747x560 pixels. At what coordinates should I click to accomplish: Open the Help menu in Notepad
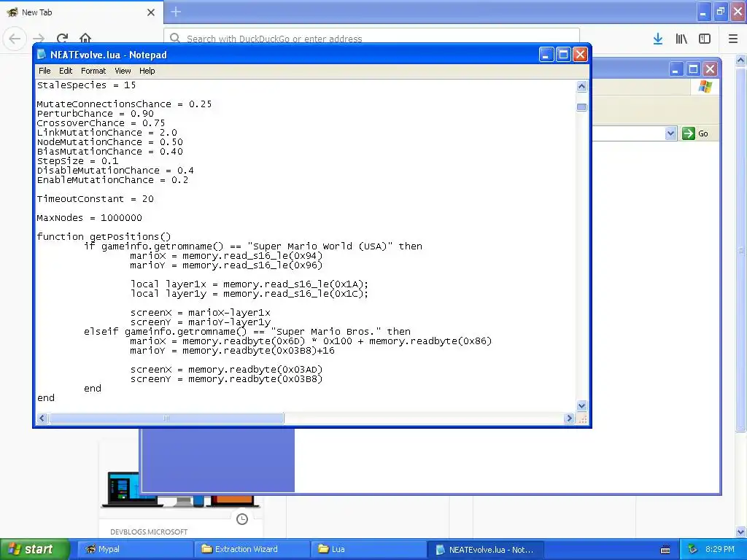coord(147,71)
